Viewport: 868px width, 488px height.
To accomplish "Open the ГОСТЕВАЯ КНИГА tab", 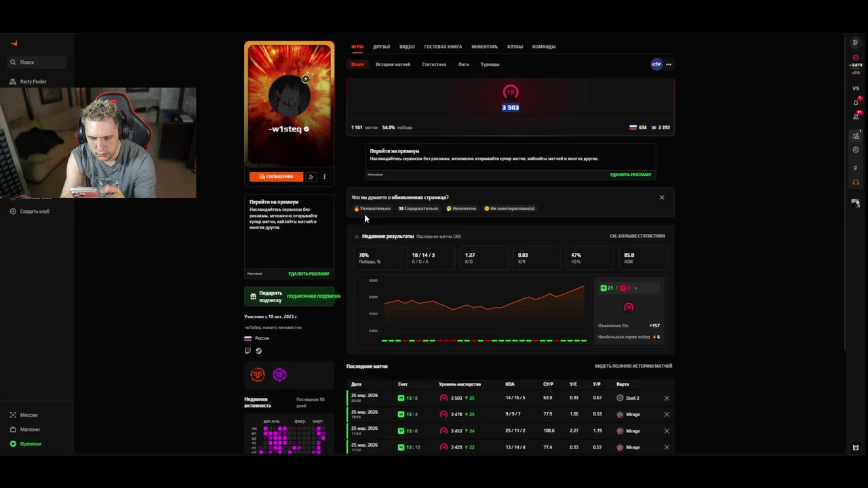I will point(443,47).
